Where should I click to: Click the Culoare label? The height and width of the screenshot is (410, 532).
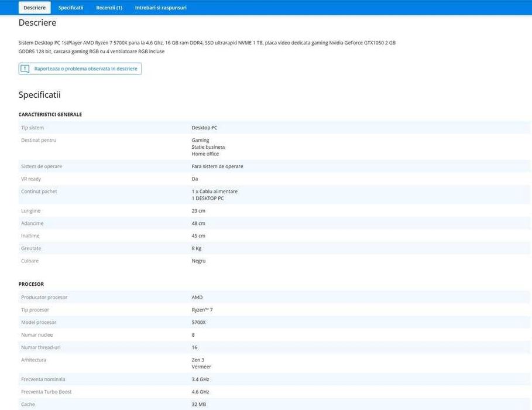[x=30, y=261]
